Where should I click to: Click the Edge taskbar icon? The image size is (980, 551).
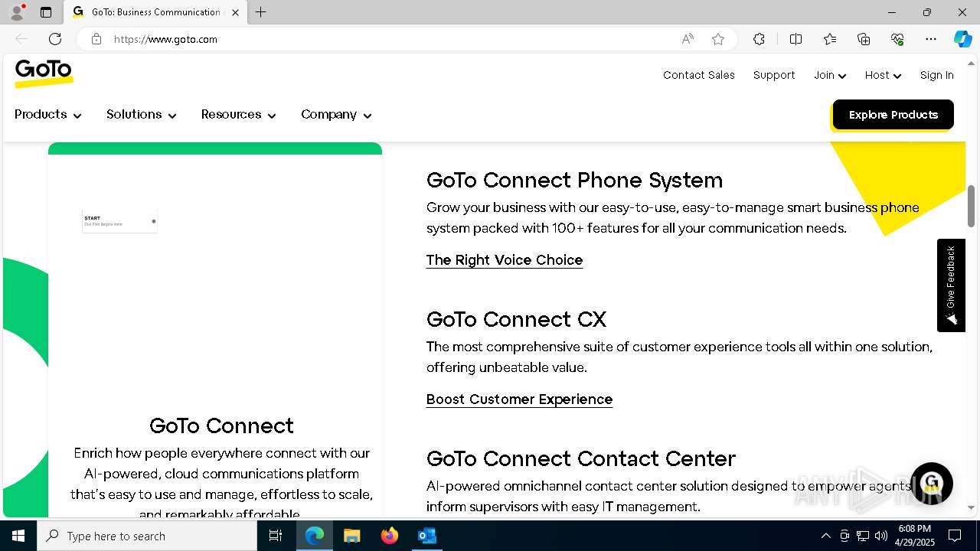coord(315,536)
